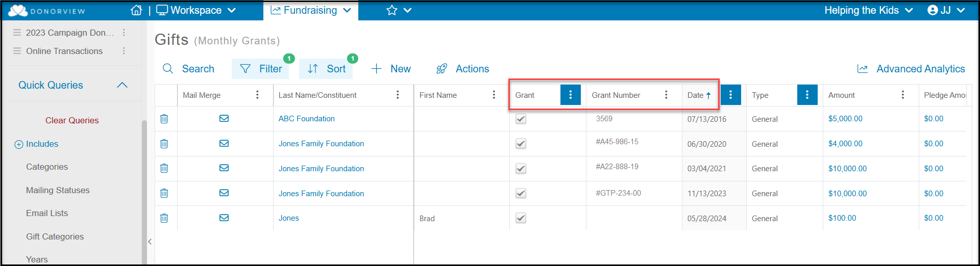Image resolution: width=980 pixels, height=266 pixels.
Task: Send mail merge email to ABC Foundation
Action: point(224,118)
